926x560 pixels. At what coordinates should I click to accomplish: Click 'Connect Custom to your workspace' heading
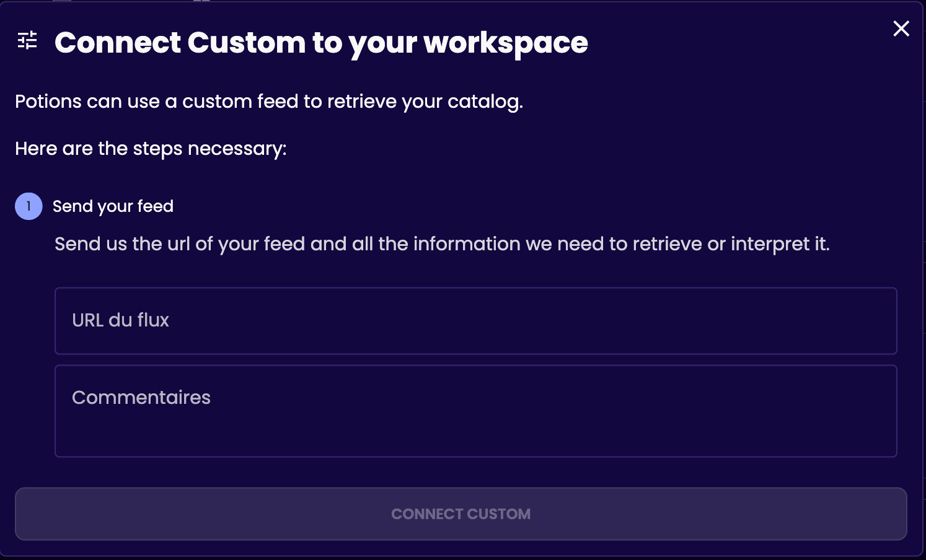coord(321,43)
